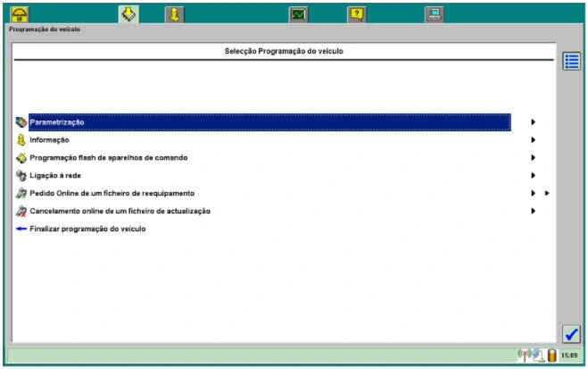Click the clock in the status bar
The width and height of the screenshot is (588, 369).
coord(569,356)
